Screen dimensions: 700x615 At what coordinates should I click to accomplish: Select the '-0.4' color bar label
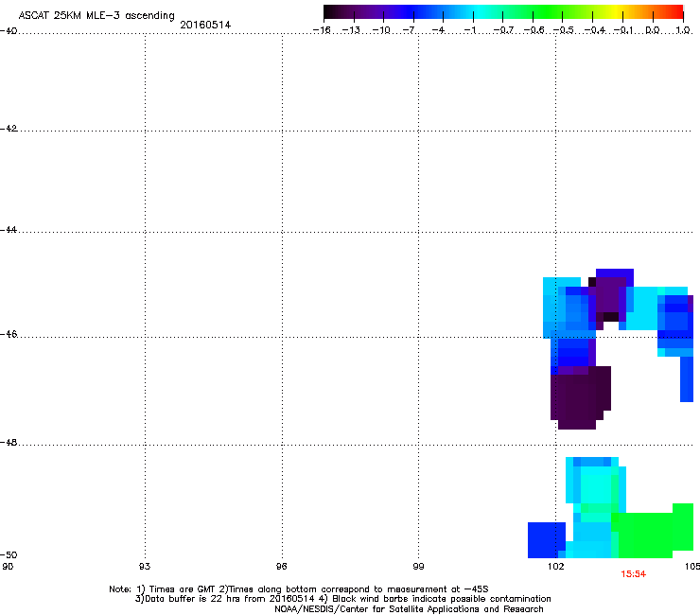595,30
